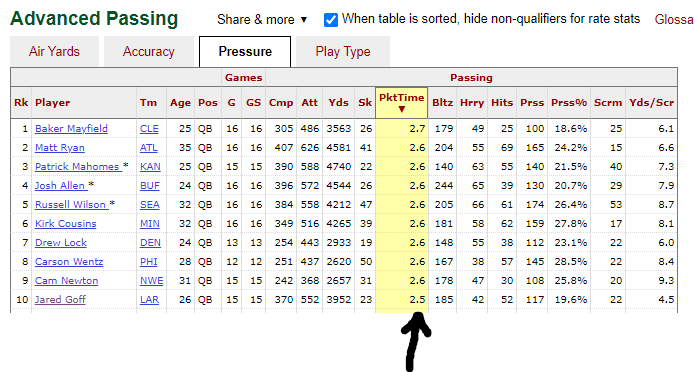Open the SEA team page link
This screenshot has height=372, width=694.
click(x=150, y=205)
